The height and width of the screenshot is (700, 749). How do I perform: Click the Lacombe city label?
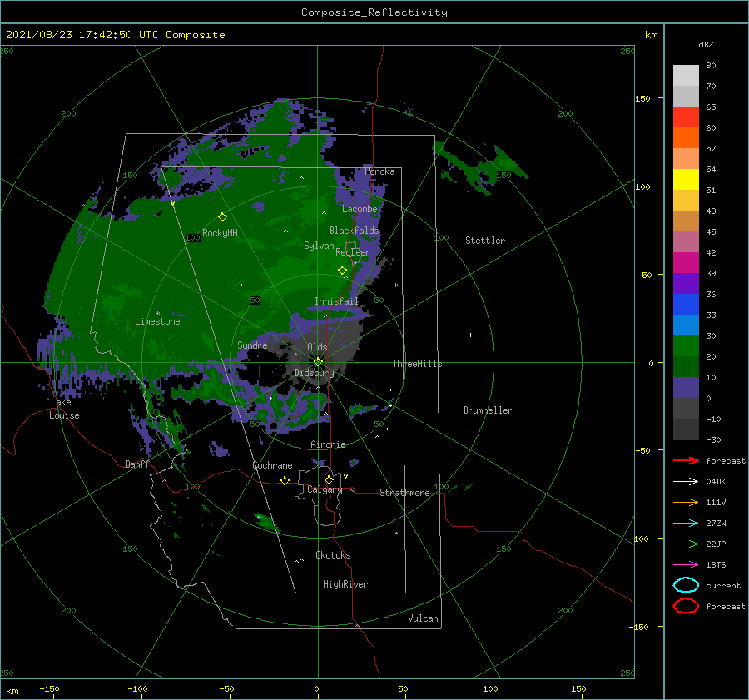(360, 209)
